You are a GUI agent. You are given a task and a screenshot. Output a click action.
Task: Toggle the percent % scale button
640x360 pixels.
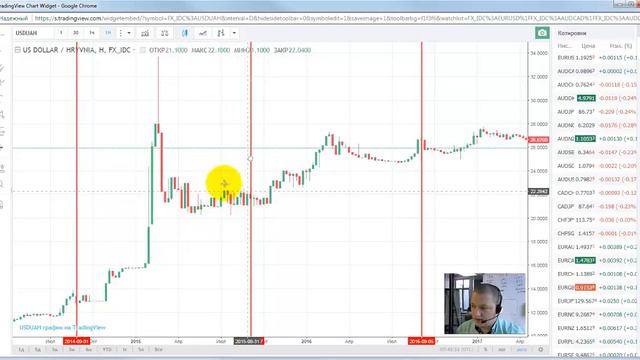[486, 349]
